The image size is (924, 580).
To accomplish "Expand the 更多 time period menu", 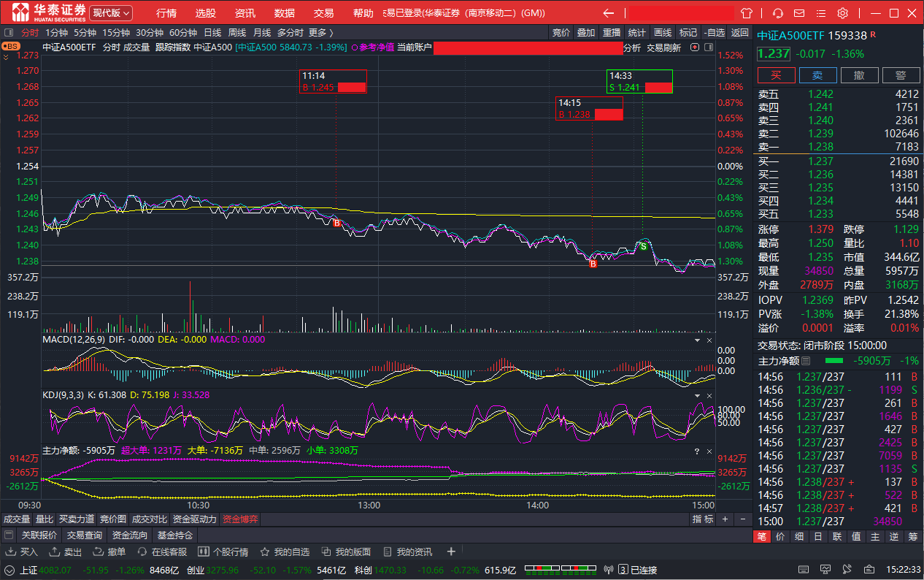I will 320,32.
